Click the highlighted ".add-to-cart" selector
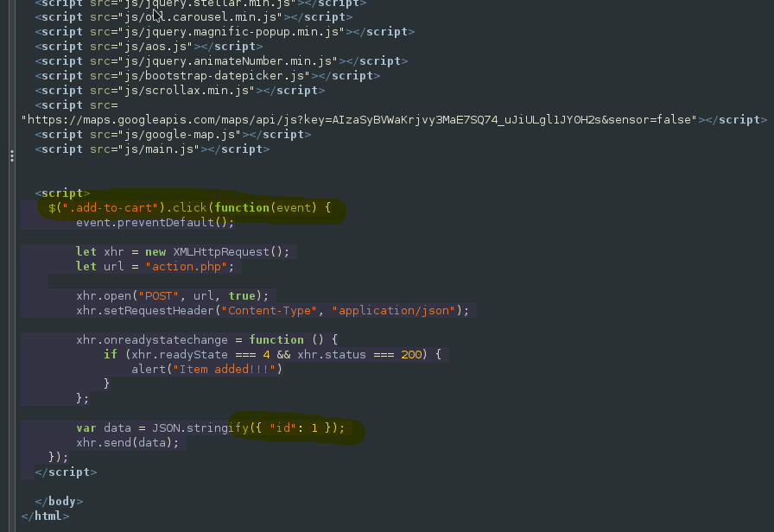Image resolution: width=774 pixels, height=532 pixels. click(x=111, y=208)
